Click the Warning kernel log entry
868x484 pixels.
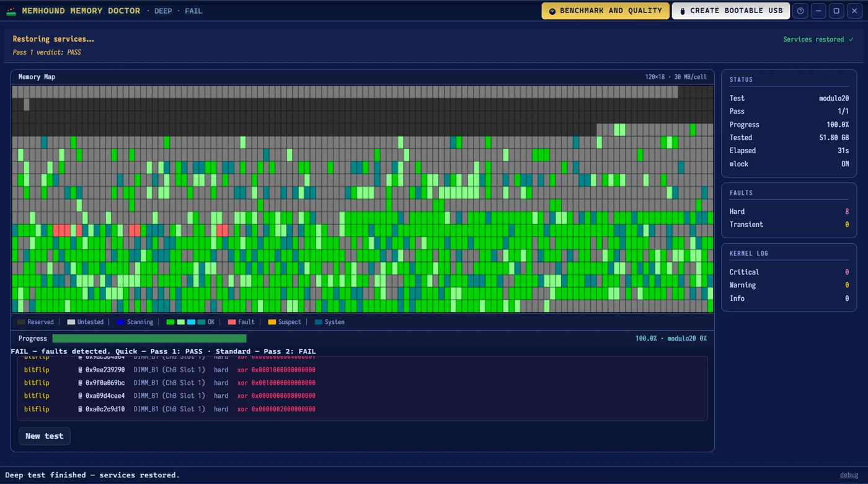[x=789, y=285]
